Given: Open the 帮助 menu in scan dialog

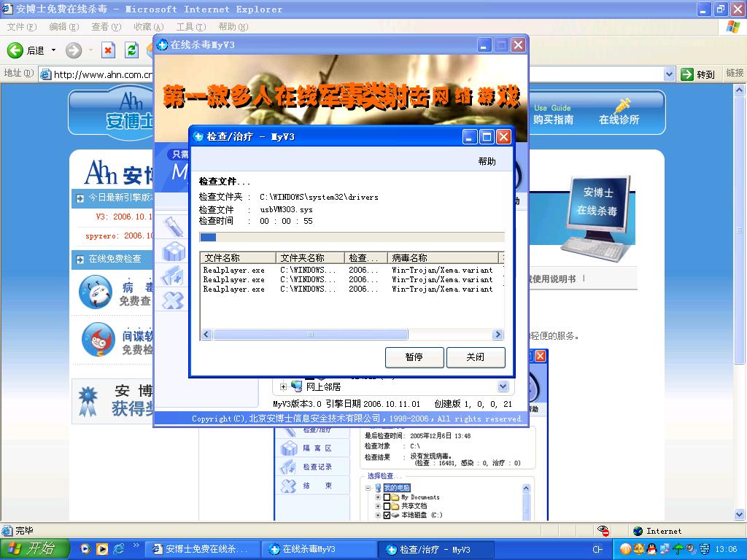Looking at the screenshot, I should pos(487,161).
